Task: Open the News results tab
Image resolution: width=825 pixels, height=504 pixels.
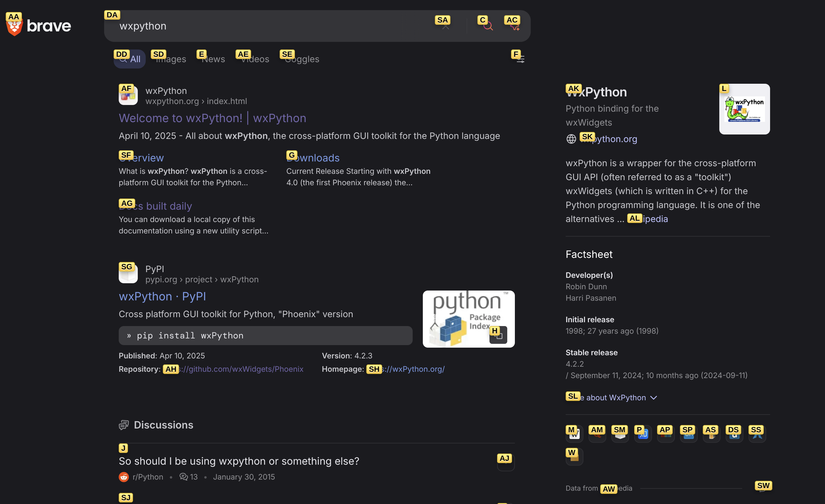Action: pos(213,59)
